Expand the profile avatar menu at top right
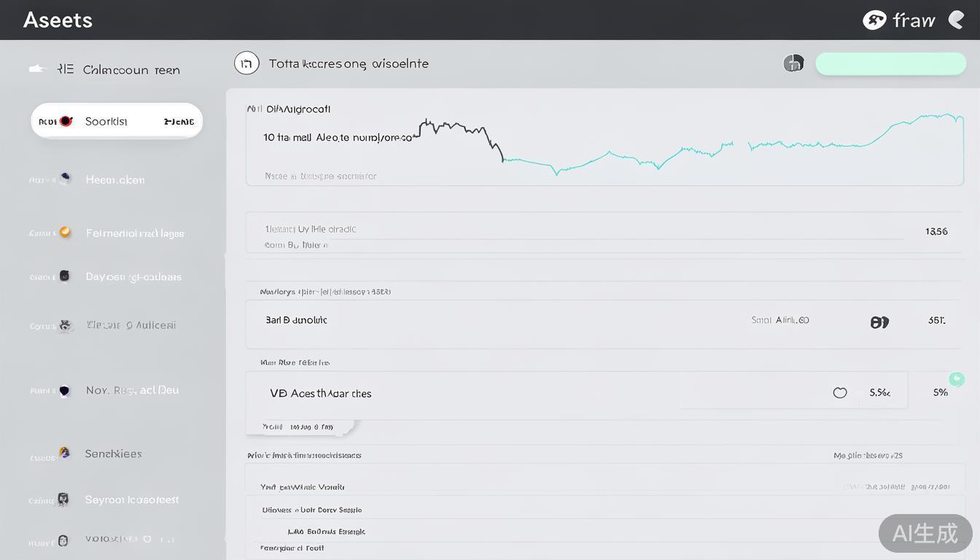980x560 pixels. click(x=956, y=20)
